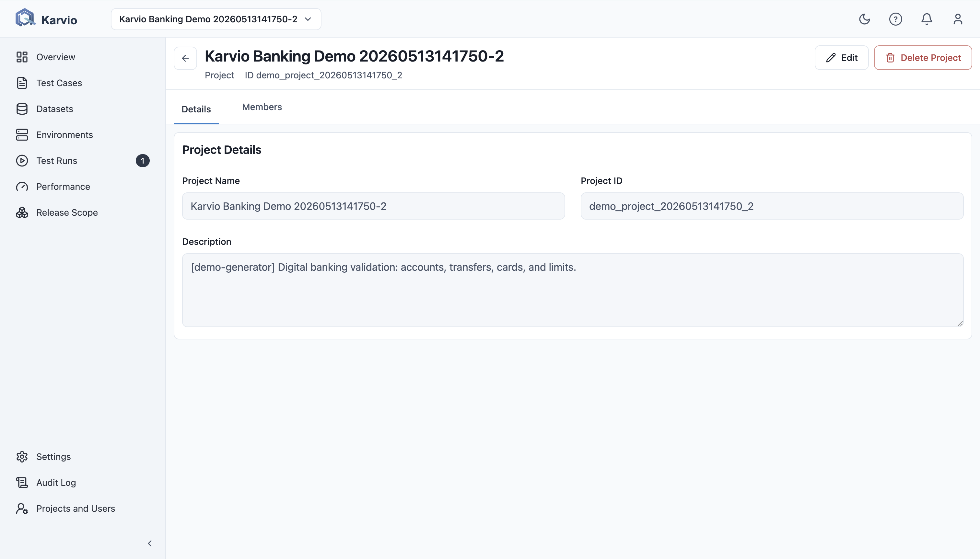Click the ID demo_project_20260513141750_2 subtitle text
The image size is (980, 559).
coord(323,75)
